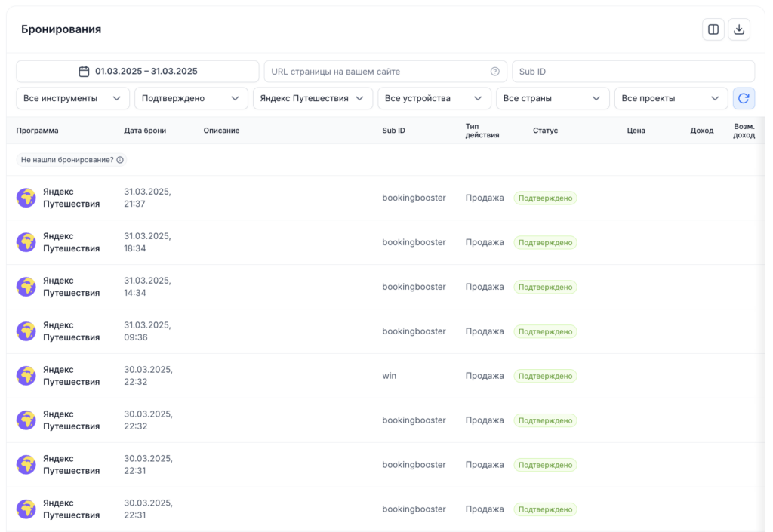Screen dimensions: 773x532
Task: Click 'Дата брони' column header
Action: [x=145, y=131]
